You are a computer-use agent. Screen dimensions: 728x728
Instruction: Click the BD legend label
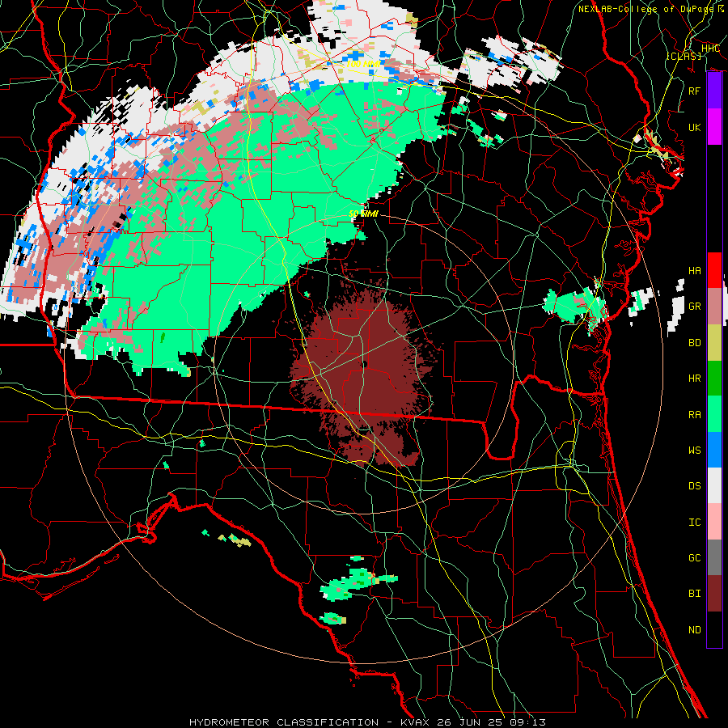[x=694, y=343]
